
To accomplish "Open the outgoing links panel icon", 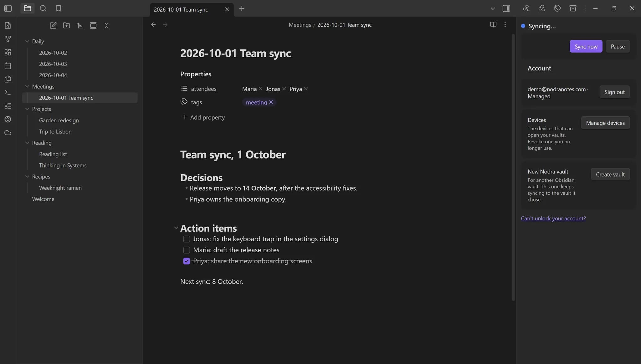I will pos(542,8).
